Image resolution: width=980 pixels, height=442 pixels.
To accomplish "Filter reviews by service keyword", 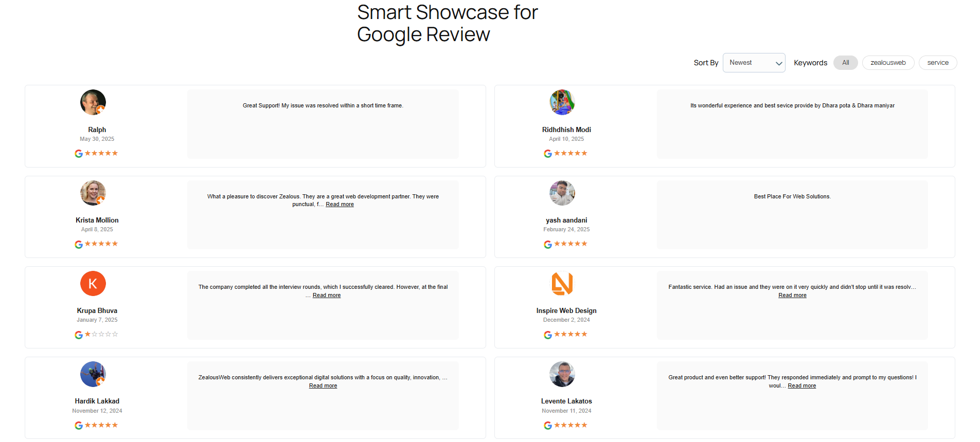I will [938, 63].
